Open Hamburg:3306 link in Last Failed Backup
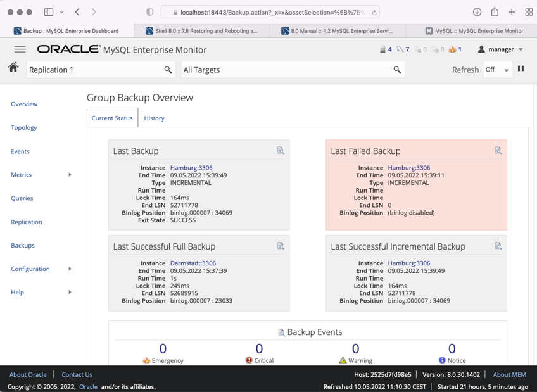Screen dimensions: 537x392 (409, 168)
